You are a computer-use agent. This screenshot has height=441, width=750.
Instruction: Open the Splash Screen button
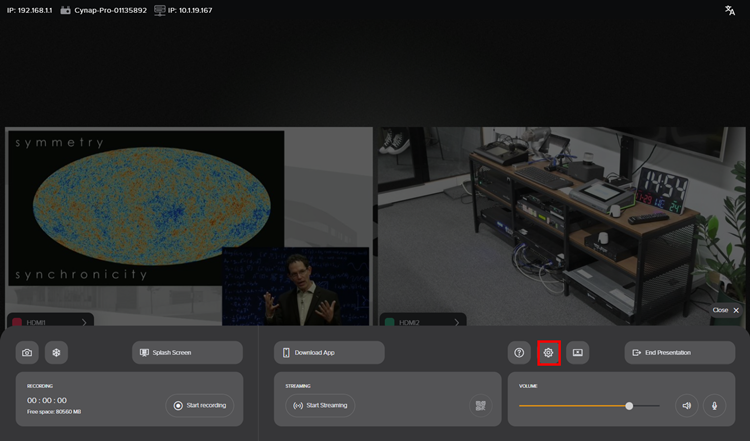coord(187,353)
